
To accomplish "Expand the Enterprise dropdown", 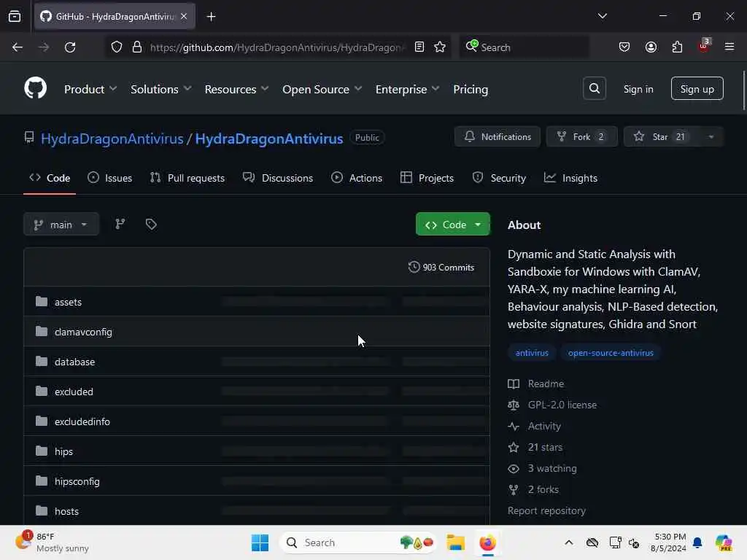I will [x=407, y=89].
